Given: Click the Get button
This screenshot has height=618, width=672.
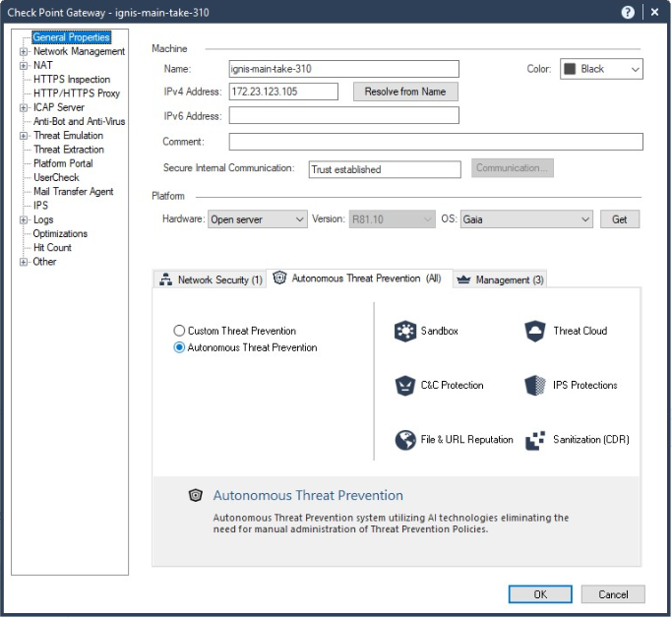Looking at the screenshot, I should point(620,219).
